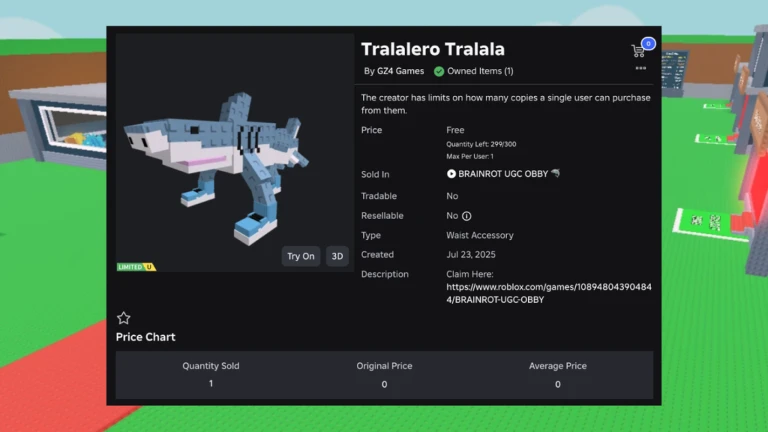Favorite the item with the star icon
Screen dimensions: 768x432
[x=123, y=318]
